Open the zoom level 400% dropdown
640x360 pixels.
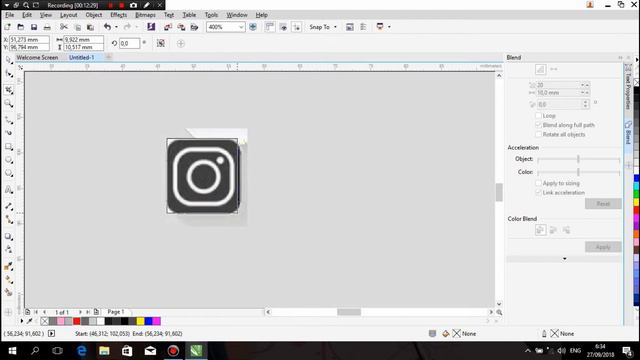pos(241,27)
